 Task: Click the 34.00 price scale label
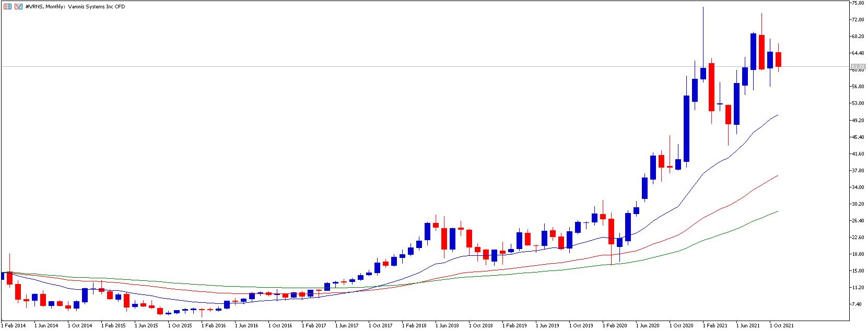tap(858, 187)
